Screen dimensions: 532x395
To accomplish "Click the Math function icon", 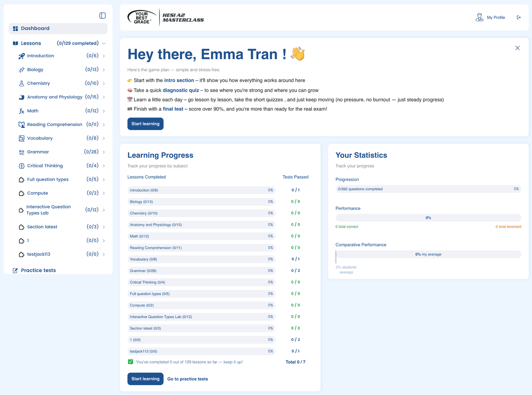I will (x=21, y=111).
